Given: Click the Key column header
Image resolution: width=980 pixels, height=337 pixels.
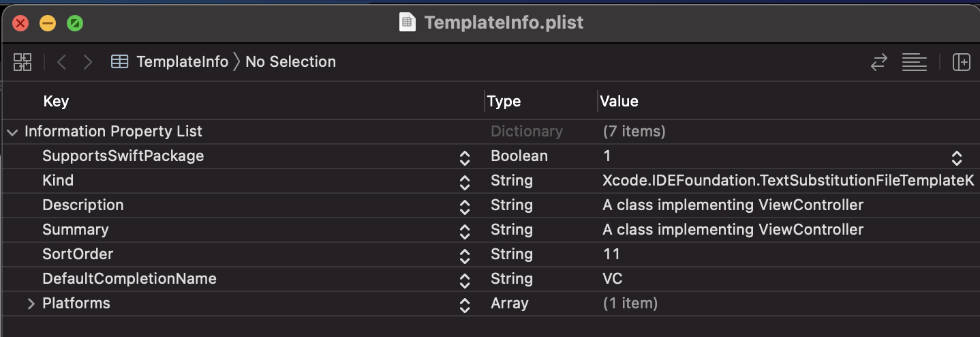Looking at the screenshot, I should click(x=56, y=102).
